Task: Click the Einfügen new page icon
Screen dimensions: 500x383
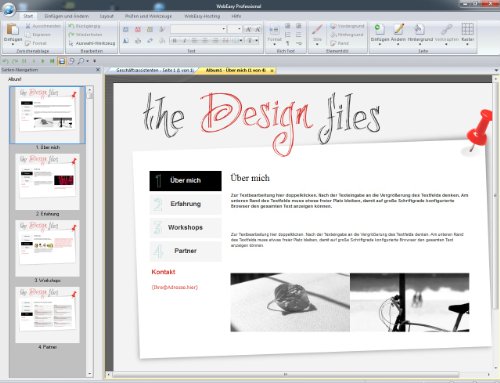Action: [378, 29]
